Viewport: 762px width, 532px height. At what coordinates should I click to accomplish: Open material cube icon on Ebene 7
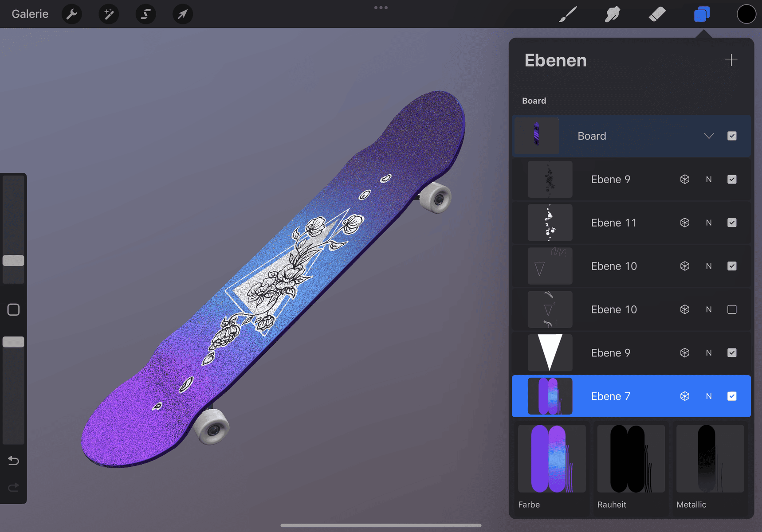click(685, 396)
